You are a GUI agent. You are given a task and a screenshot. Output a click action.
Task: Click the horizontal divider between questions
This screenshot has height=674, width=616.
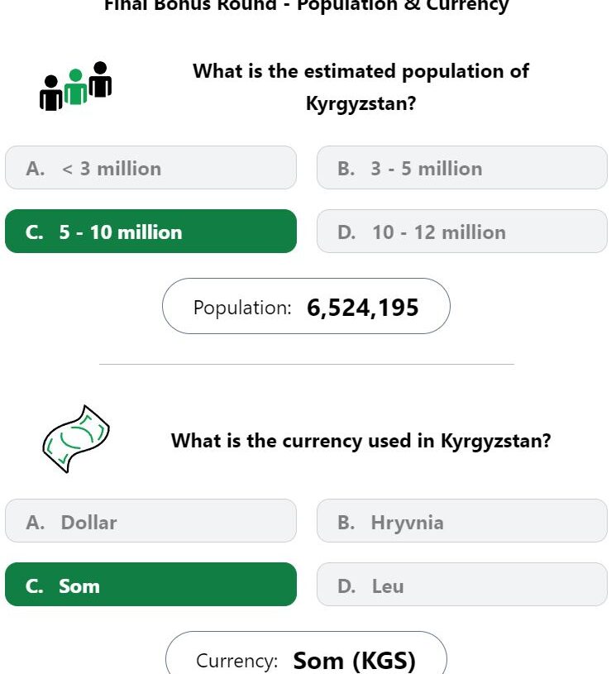306,364
